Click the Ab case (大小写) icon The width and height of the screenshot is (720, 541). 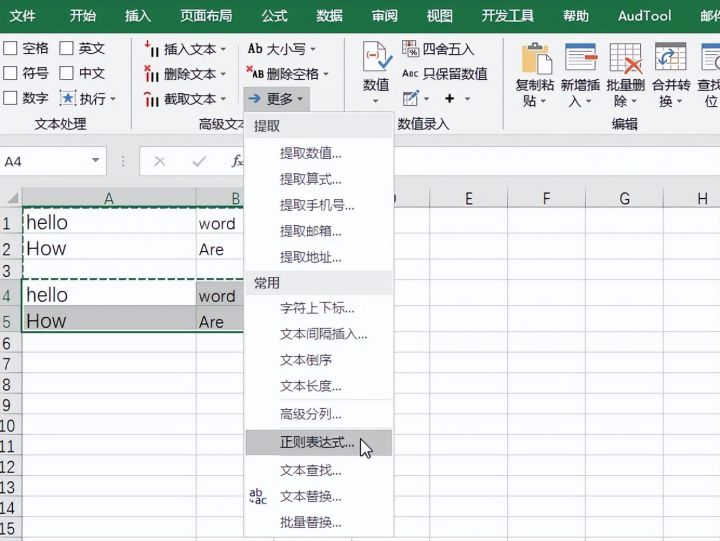click(255, 48)
